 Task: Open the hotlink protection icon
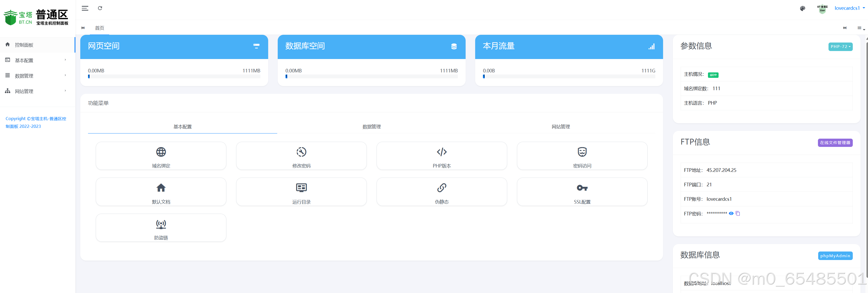pyautogui.click(x=161, y=224)
